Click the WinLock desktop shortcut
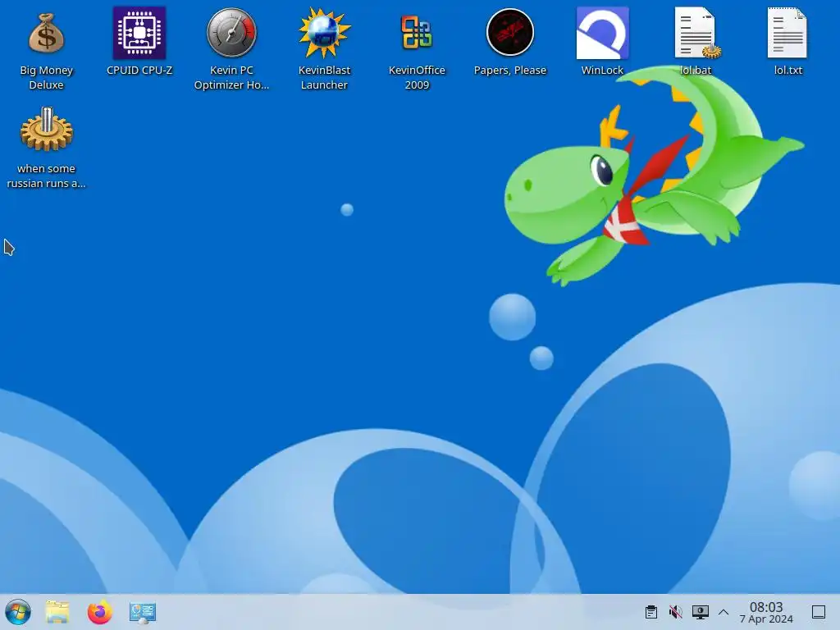Image resolution: width=840 pixels, height=630 pixels. [602, 33]
